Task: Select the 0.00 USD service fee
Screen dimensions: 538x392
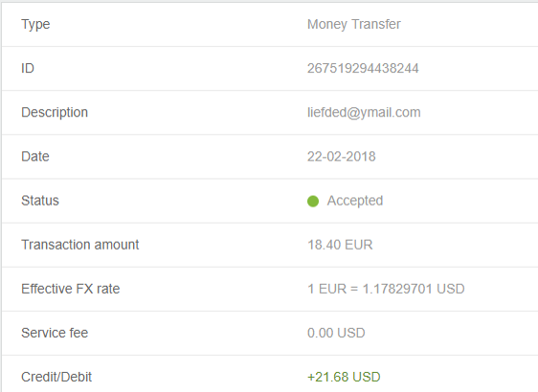Action: coord(336,333)
